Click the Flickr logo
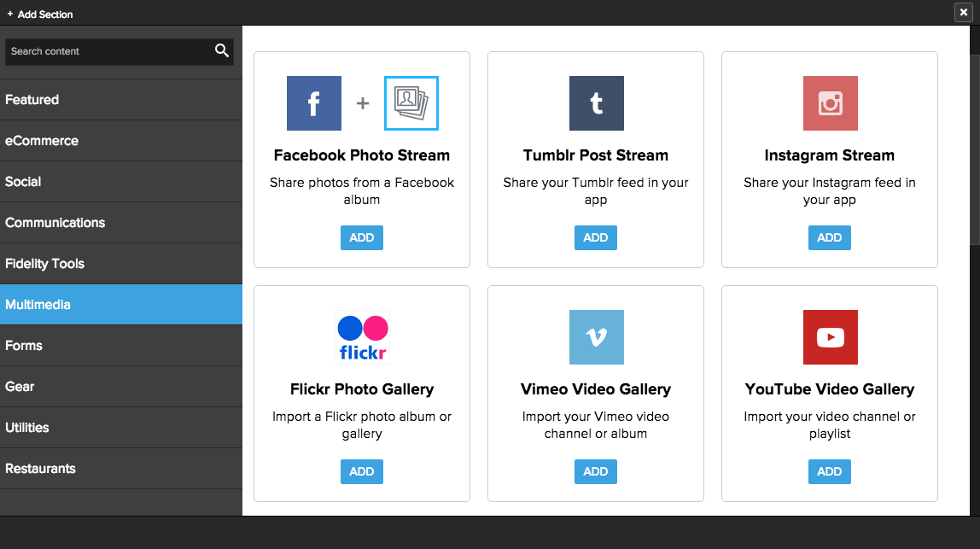980x549 pixels. point(361,336)
